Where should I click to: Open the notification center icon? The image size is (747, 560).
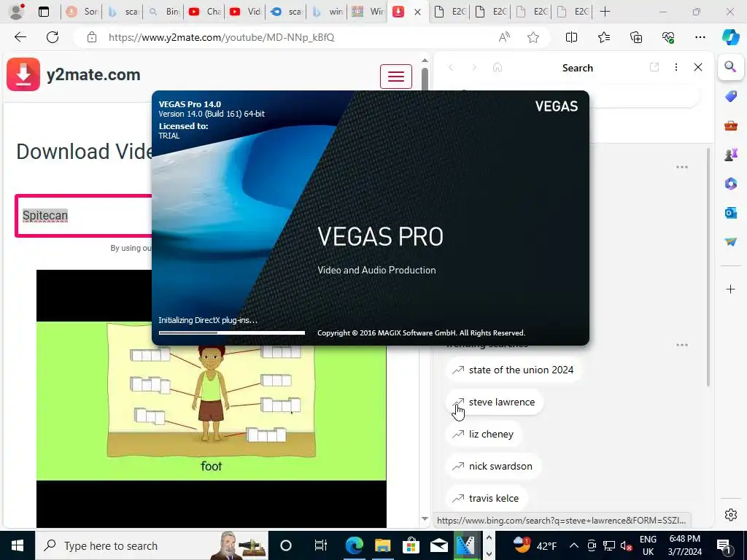coord(724,545)
